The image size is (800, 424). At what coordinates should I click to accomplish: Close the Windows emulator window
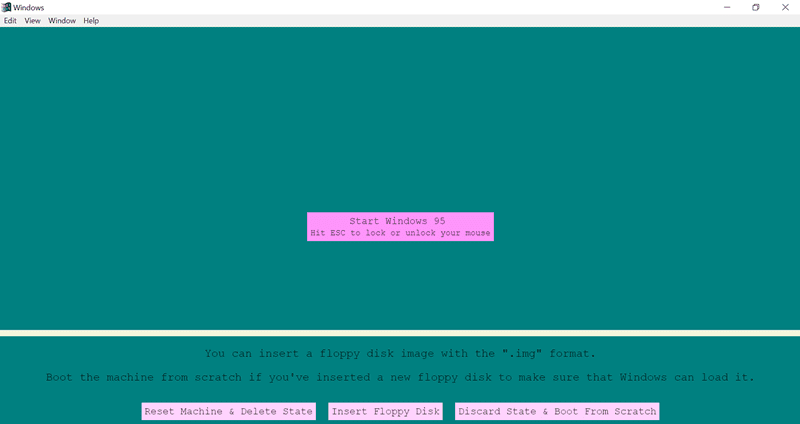(x=785, y=7)
